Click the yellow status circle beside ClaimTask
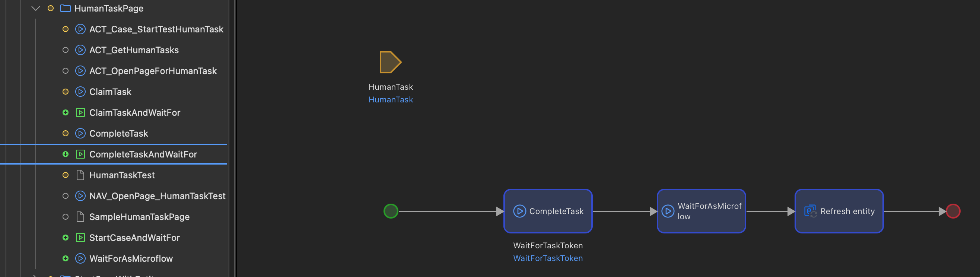The width and height of the screenshot is (980, 277). coord(66,92)
